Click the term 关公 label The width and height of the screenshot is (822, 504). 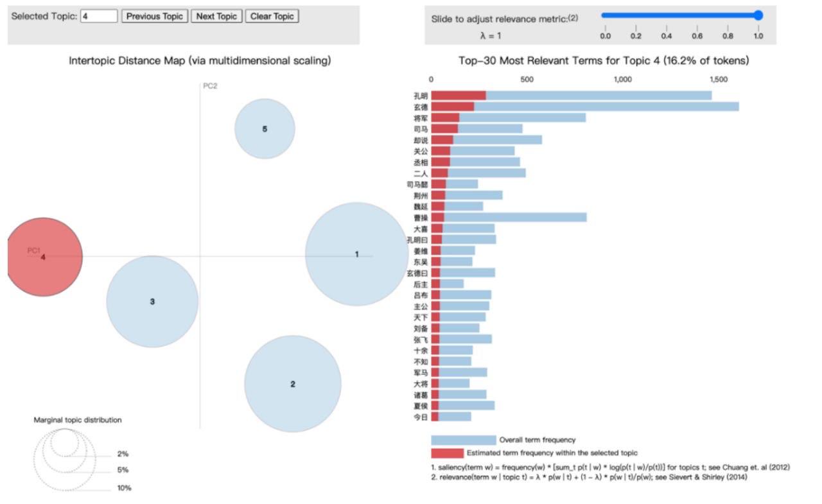(x=421, y=151)
